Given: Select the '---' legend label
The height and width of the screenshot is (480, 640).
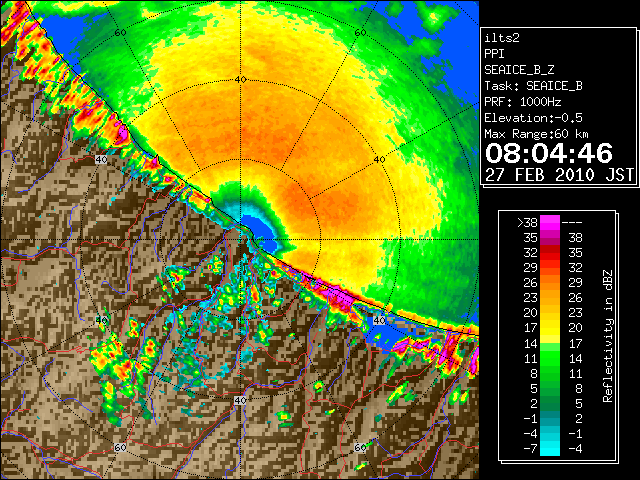Looking at the screenshot, I should 572,222.
